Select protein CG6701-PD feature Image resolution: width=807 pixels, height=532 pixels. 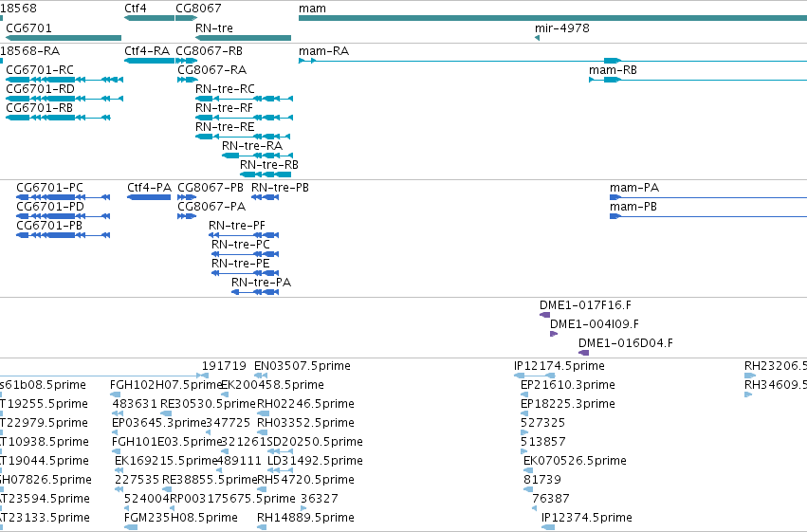[x=64, y=216]
